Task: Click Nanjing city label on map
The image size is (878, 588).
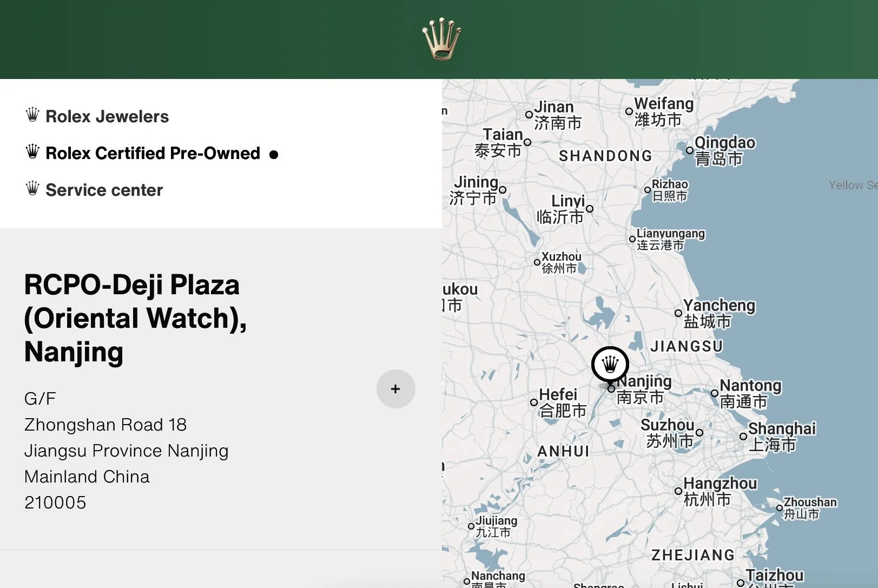Action: pos(644,389)
